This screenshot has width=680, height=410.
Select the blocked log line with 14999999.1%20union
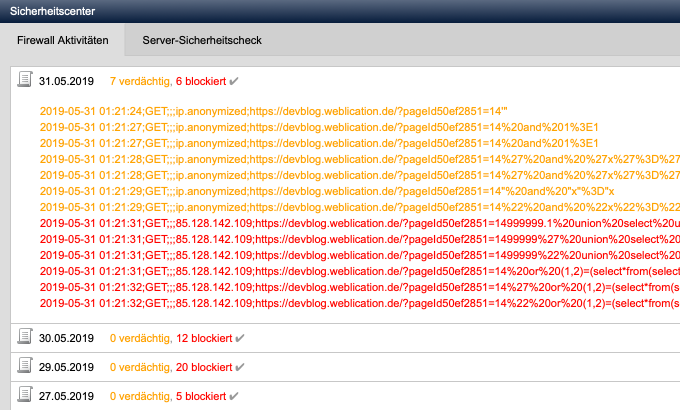tap(360, 223)
